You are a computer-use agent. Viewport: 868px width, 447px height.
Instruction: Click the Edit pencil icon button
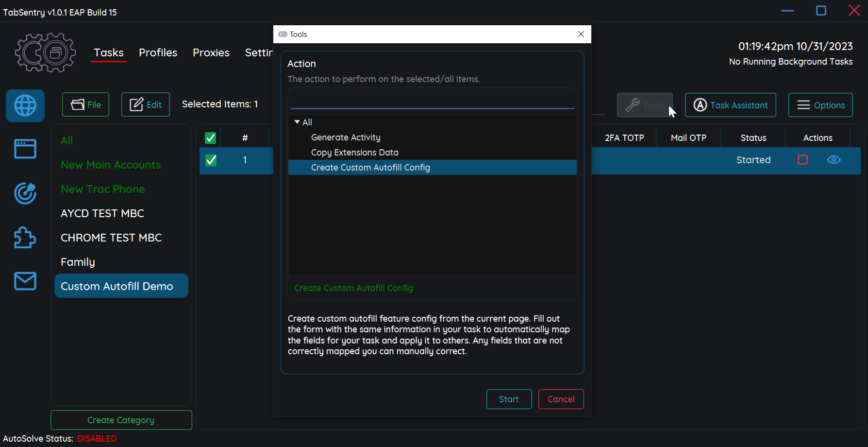pos(145,104)
